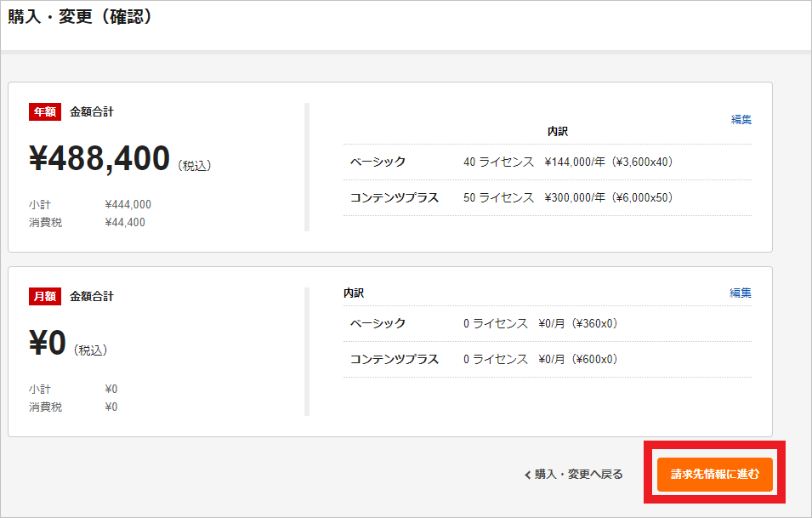Click the annual 消費税 ¥44,400 value

coord(124,223)
